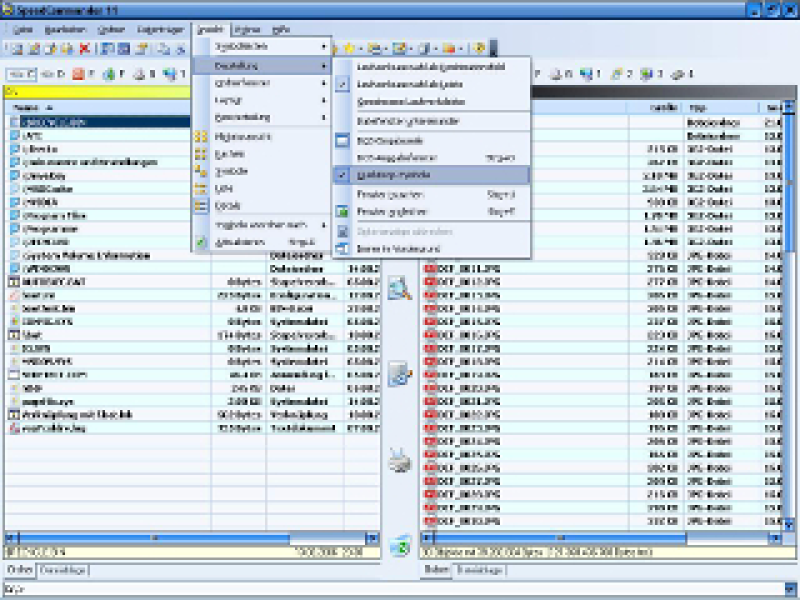Click the network drive 1 icon in left drive bar
Viewport: 800px width, 600px height.
(170, 74)
